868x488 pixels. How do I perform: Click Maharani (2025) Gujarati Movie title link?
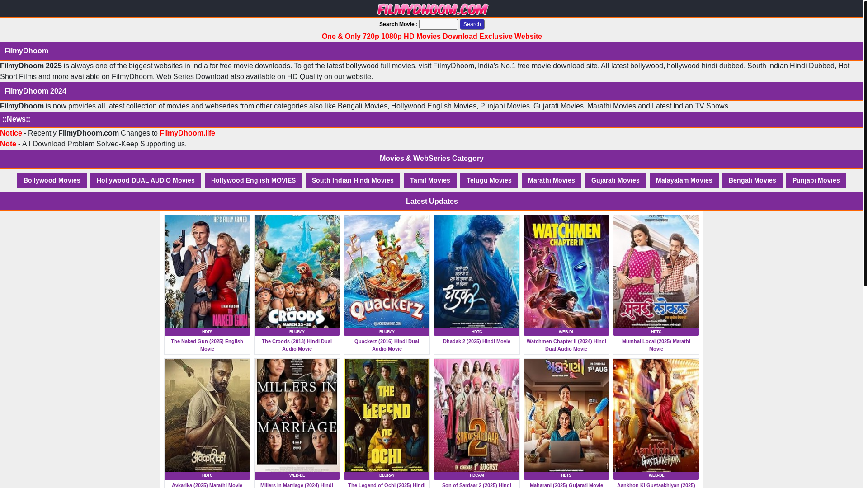click(566, 485)
